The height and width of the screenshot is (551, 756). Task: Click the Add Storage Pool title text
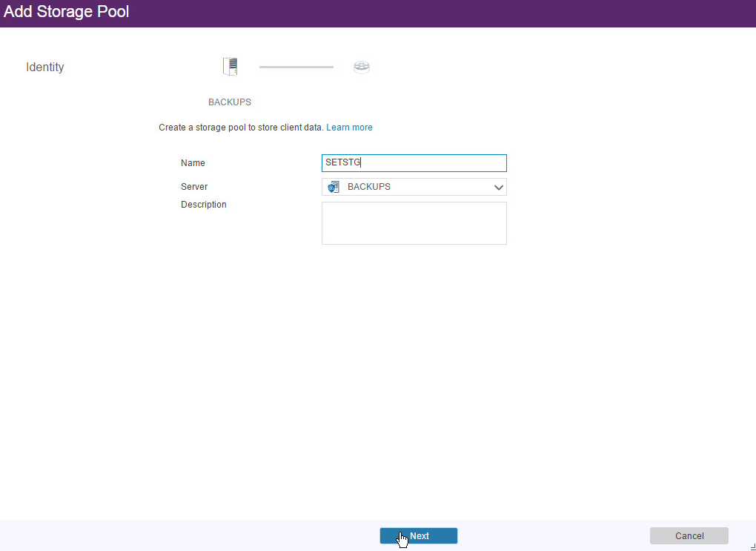tap(67, 12)
